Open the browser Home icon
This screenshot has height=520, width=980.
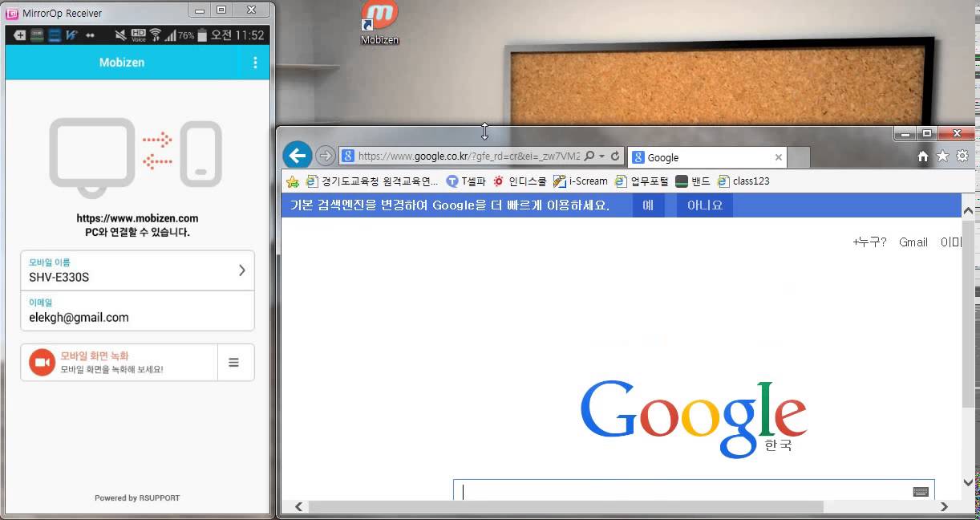click(923, 156)
